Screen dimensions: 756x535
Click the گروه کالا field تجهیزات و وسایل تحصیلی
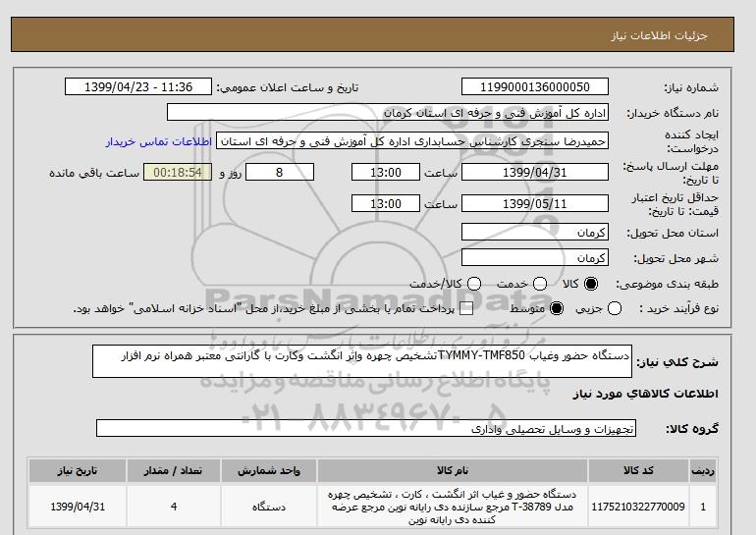[x=366, y=428]
